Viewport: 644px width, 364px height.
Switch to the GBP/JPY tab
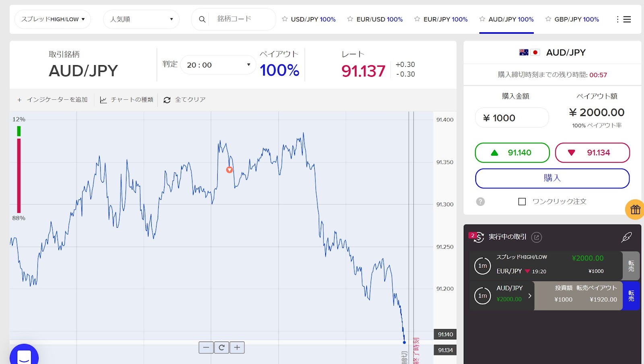click(576, 19)
